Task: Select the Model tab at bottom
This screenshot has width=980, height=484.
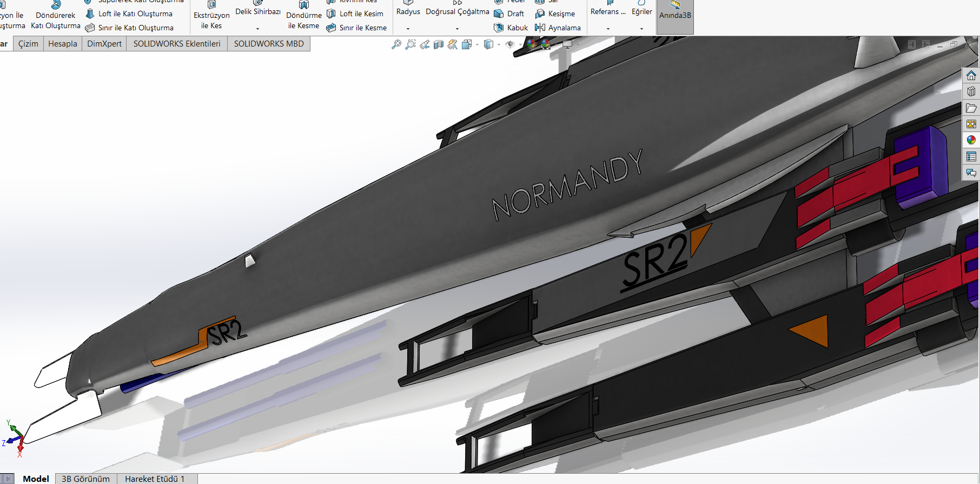Action: tap(36, 479)
